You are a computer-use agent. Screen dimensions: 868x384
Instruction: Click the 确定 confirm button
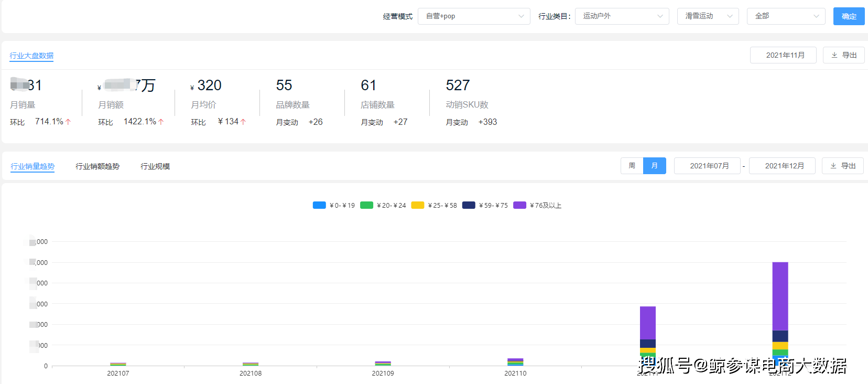coord(849,16)
